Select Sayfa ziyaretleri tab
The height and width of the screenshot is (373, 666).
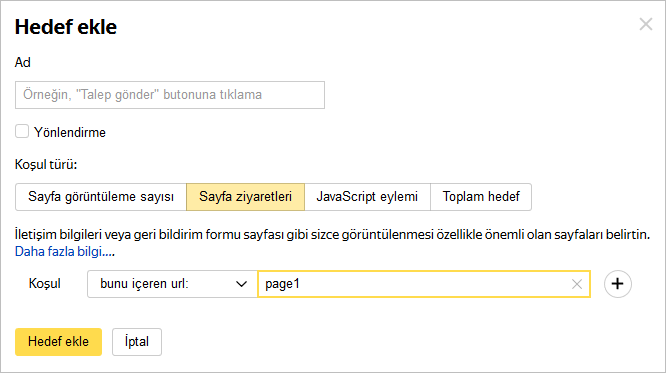click(246, 197)
